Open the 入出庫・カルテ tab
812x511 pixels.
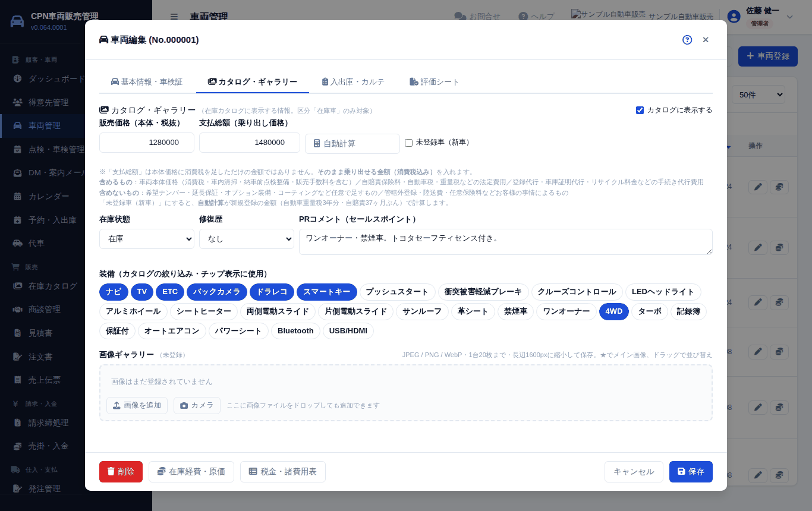[x=353, y=82]
